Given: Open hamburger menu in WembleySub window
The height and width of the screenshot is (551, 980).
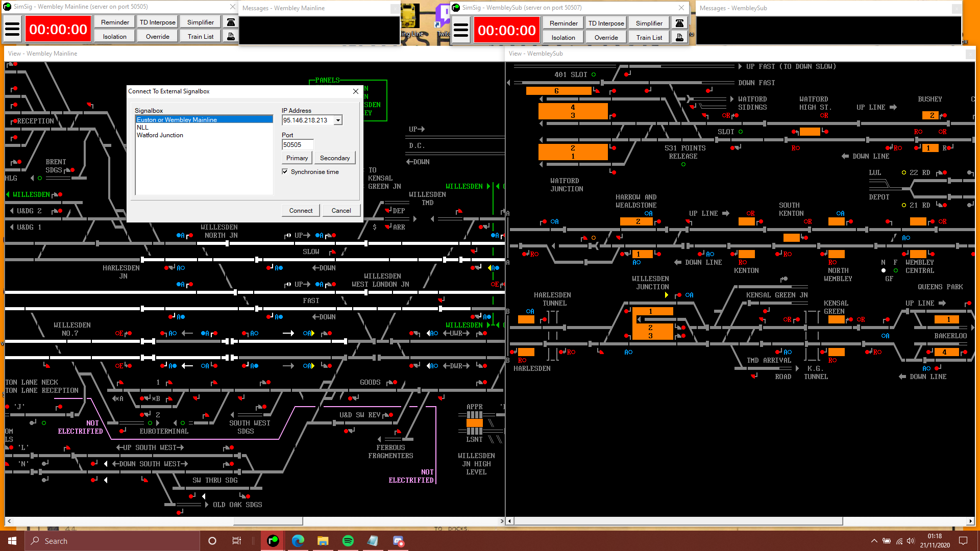Looking at the screenshot, I should click(461, 30).
